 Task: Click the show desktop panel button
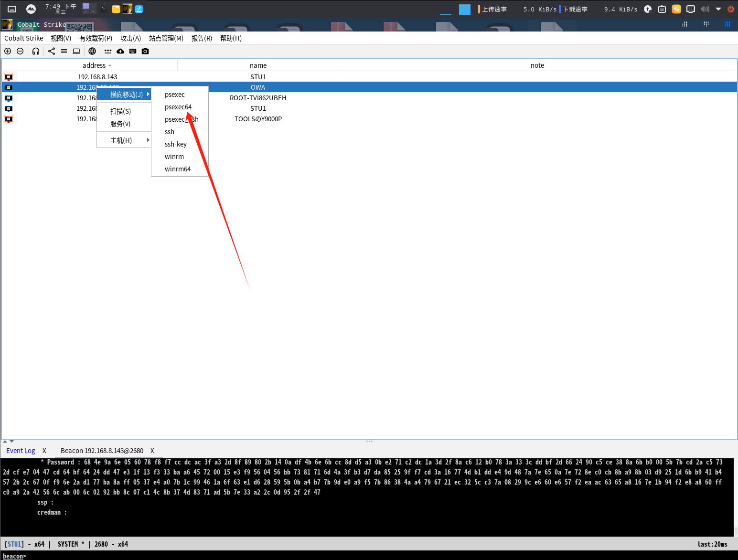click(12, 9)
